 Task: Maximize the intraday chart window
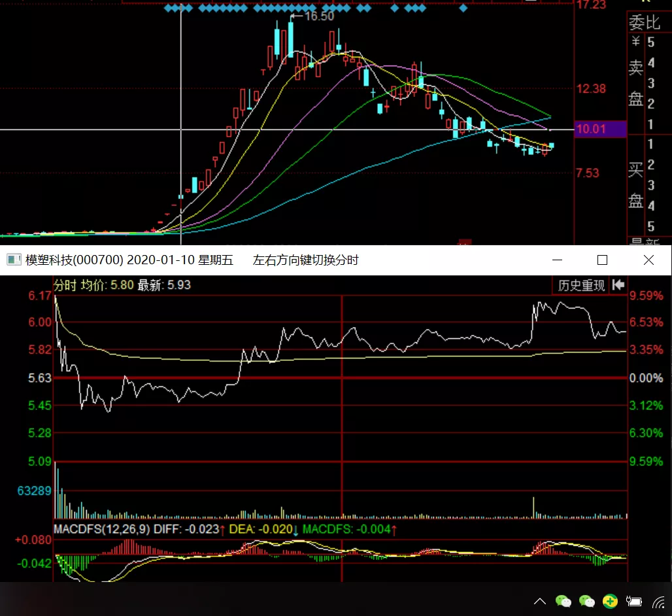pos(602,260)
